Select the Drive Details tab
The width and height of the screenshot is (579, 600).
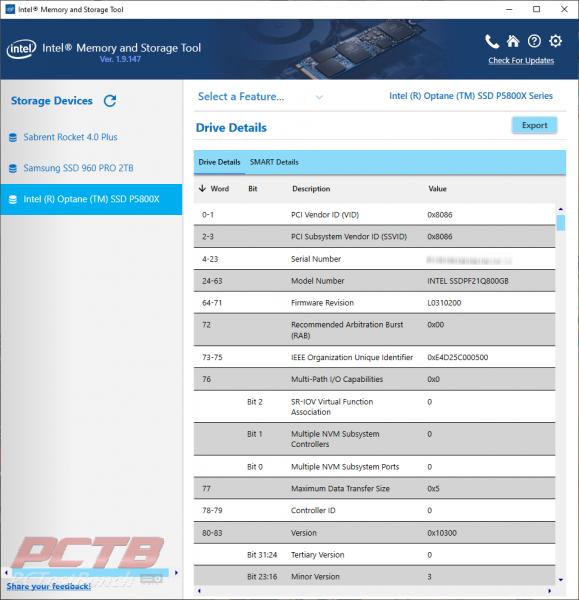coord(219,162)
